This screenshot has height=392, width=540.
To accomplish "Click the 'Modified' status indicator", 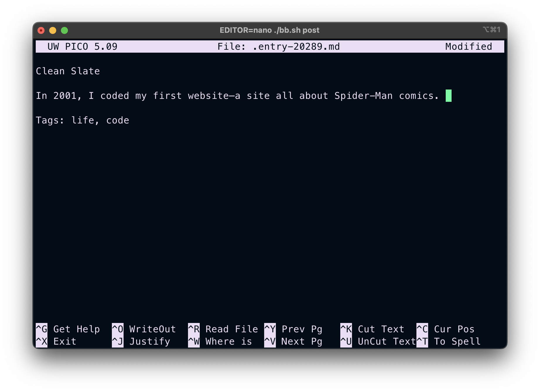I will (469, 47).
